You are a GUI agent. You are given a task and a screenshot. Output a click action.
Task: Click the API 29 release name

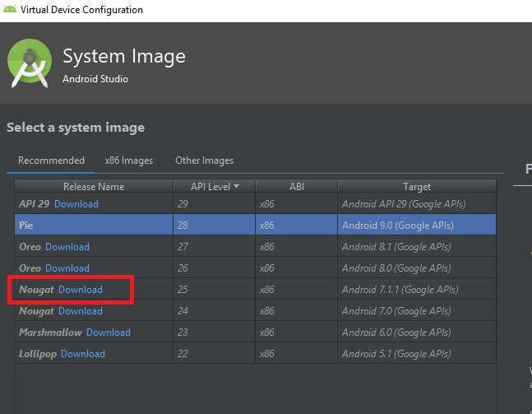(35, 204)
